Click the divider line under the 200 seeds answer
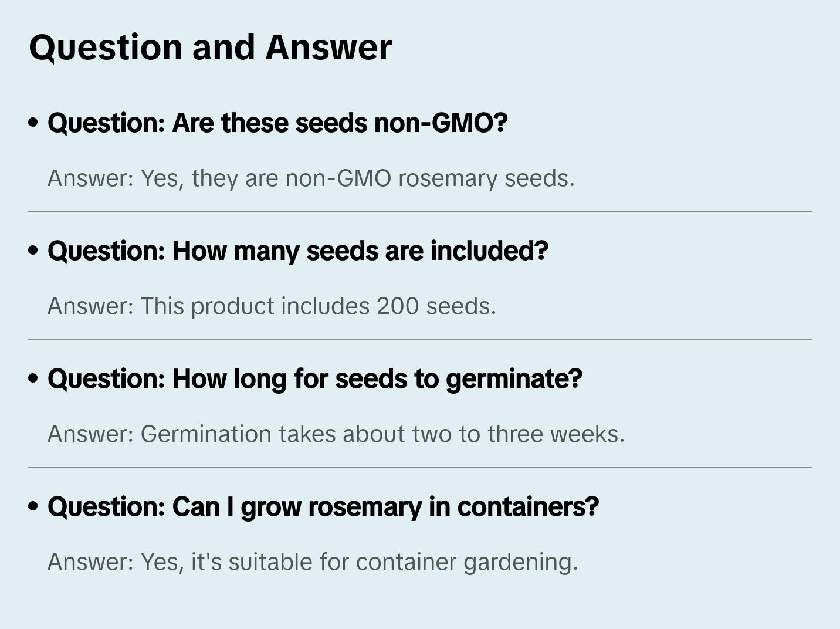 [420, 340]
